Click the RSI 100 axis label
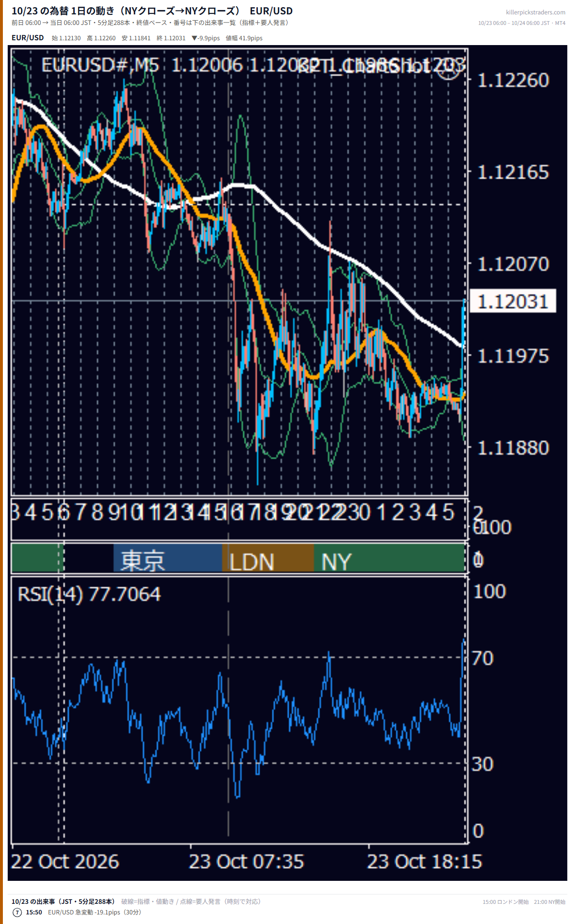Screen dimensions: 575x924 pos(489,591)
